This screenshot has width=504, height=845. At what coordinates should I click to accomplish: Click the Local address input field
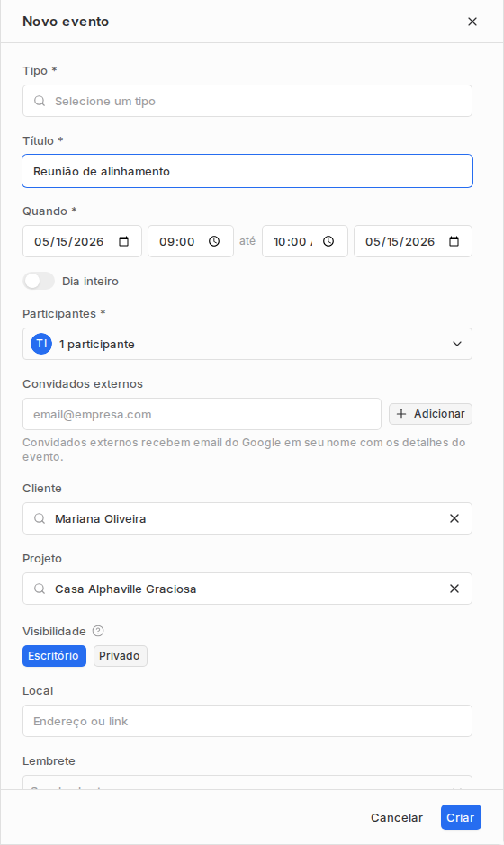click(247, 721)
